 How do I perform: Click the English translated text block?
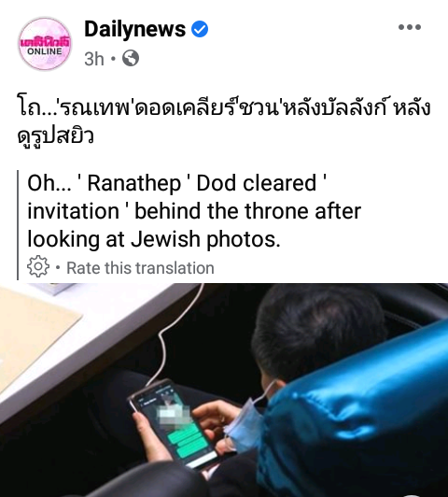194,211
